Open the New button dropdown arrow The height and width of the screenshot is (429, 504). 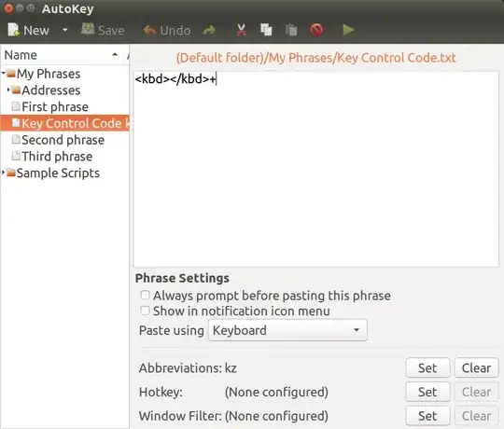(65, 30)
